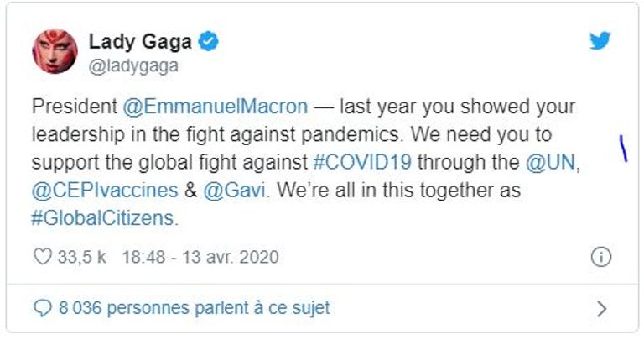
Task: View "8 036 personnes parlent à ce sujet"
Action: 193,308
